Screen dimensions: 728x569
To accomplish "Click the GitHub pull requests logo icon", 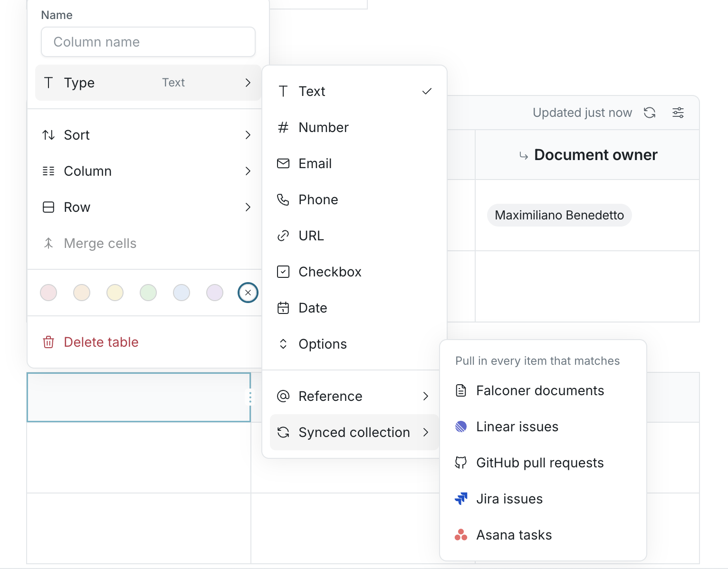I will pos(461,463).
